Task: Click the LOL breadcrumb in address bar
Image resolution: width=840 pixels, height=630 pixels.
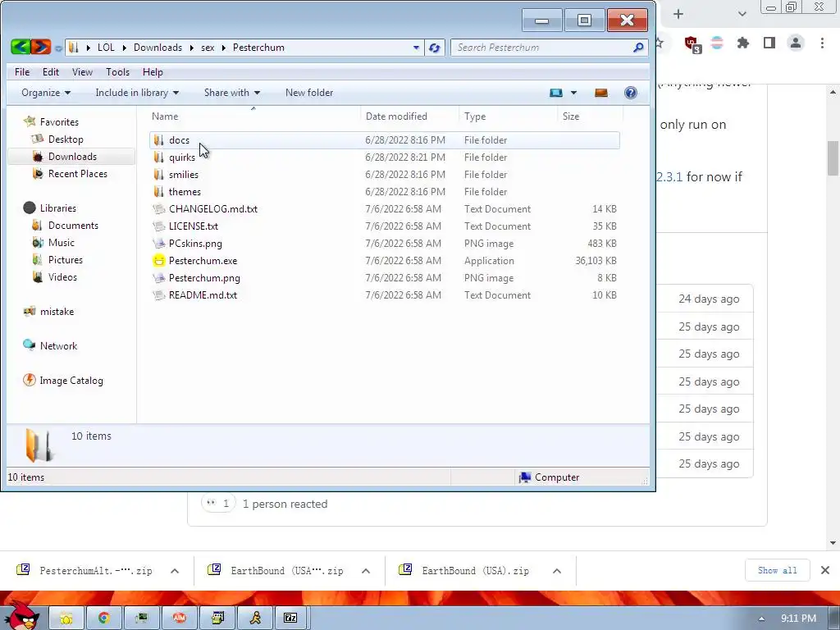Action: tap(106, 48)
